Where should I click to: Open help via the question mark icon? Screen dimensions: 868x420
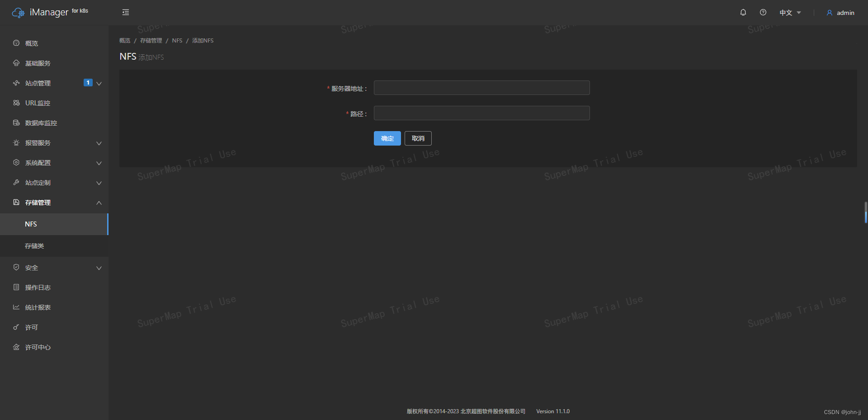pyautogui.click(x=763, y=12)
